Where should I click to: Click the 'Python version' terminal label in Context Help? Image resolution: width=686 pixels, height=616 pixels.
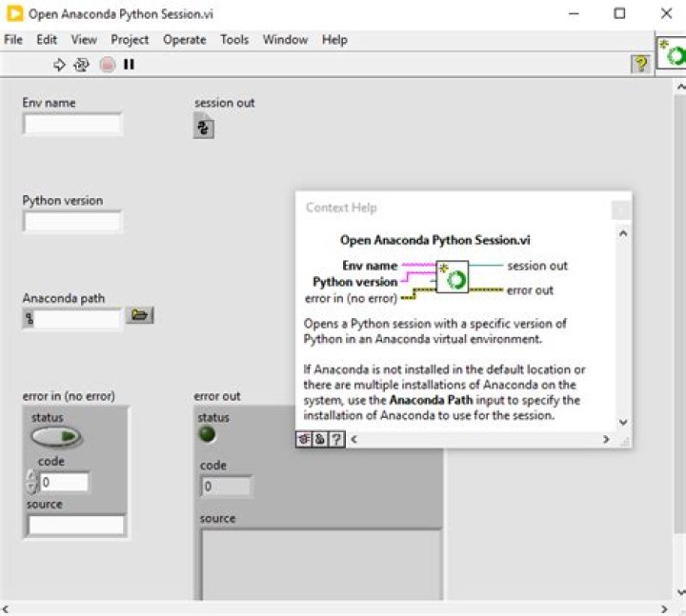coord(354,282)
